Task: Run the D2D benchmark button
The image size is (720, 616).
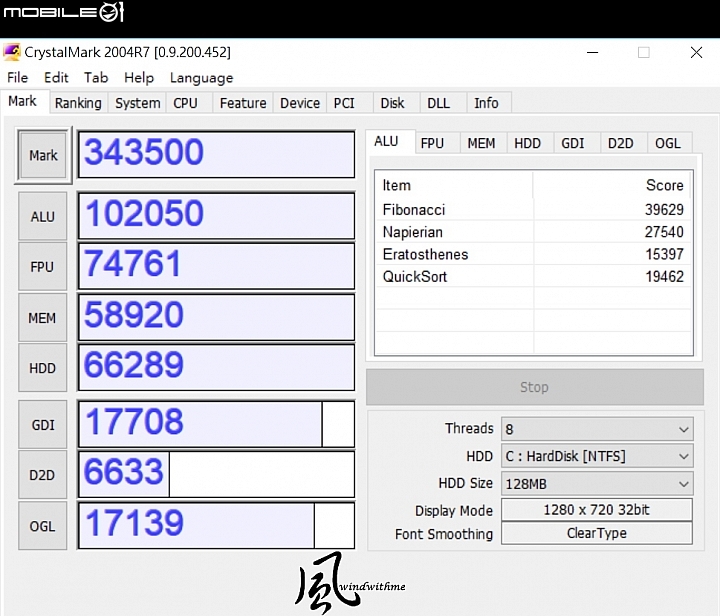Action: pos(43,475)
